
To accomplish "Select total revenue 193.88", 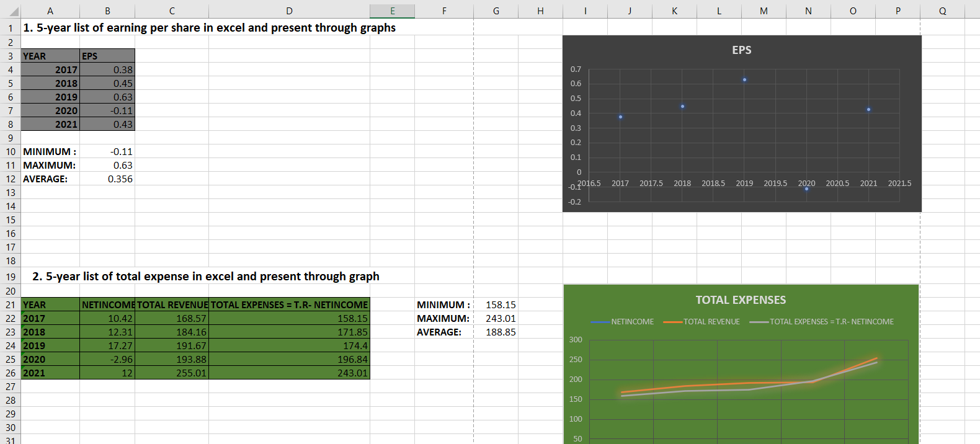I will pyautogui.click(x=172, y=359).
